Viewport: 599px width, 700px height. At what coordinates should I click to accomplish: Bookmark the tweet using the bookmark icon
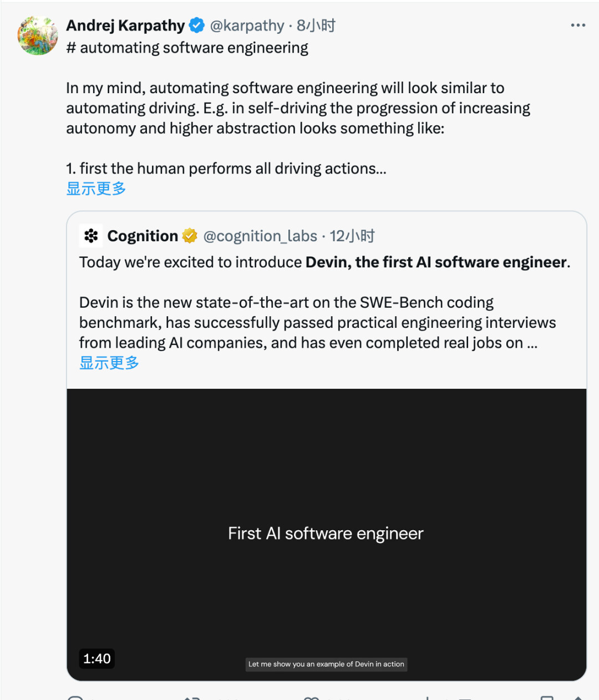(547, 697)
